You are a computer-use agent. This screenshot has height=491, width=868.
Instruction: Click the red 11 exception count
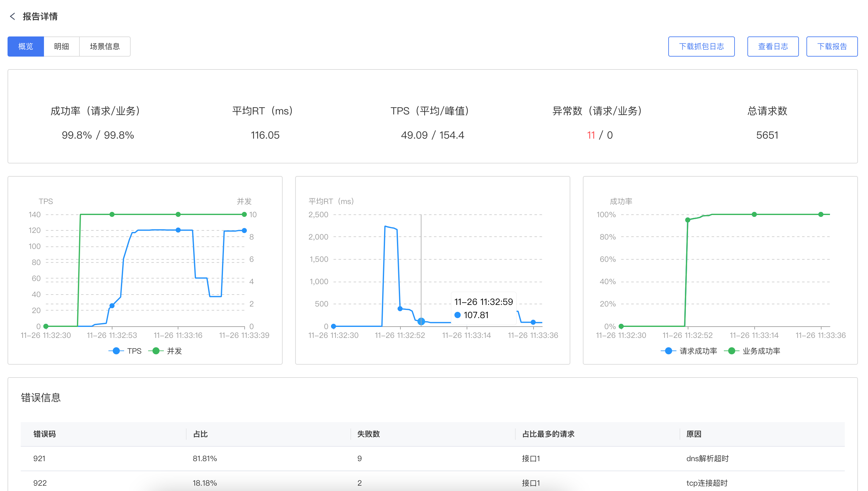point(590,135)
